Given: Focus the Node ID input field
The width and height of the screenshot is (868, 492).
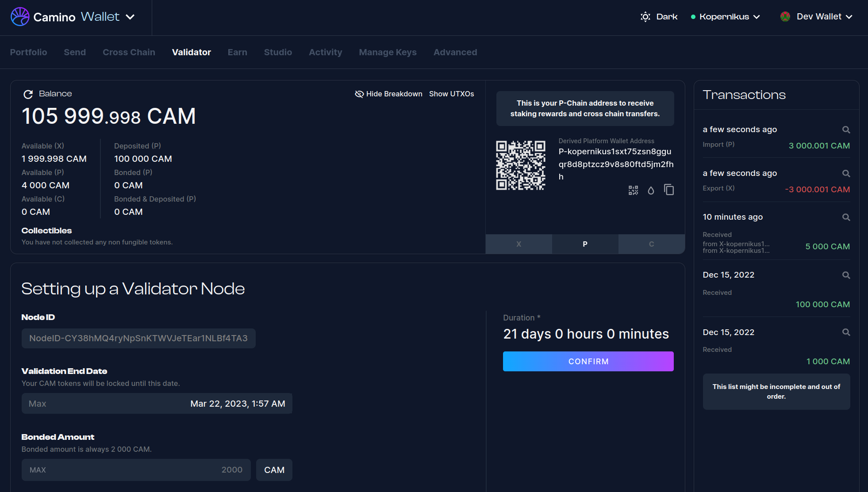Looking at the screenshot, I should coord(138,338).
